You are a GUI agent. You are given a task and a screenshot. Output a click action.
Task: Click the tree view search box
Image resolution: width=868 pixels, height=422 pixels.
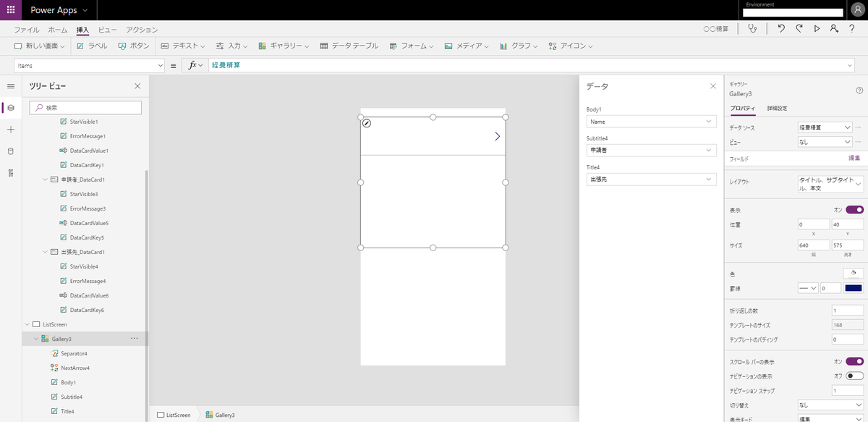85,108
